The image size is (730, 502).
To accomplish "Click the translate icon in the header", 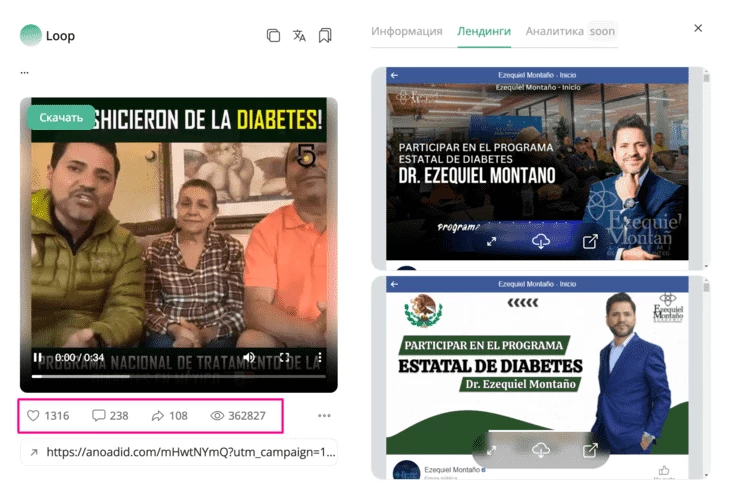I will pyautogui.click(x=299, y=35).
